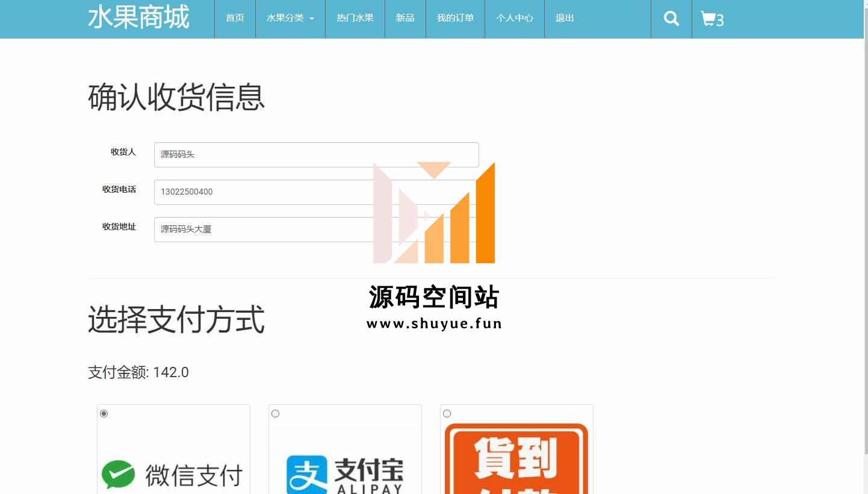Click the 收货电话 label
Screen dimensions: 868x494
119,189
